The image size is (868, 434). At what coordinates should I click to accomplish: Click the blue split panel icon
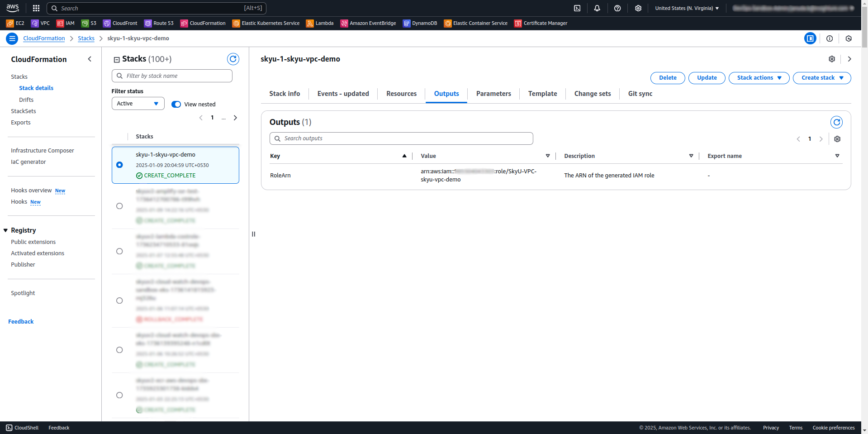point(810,38)
